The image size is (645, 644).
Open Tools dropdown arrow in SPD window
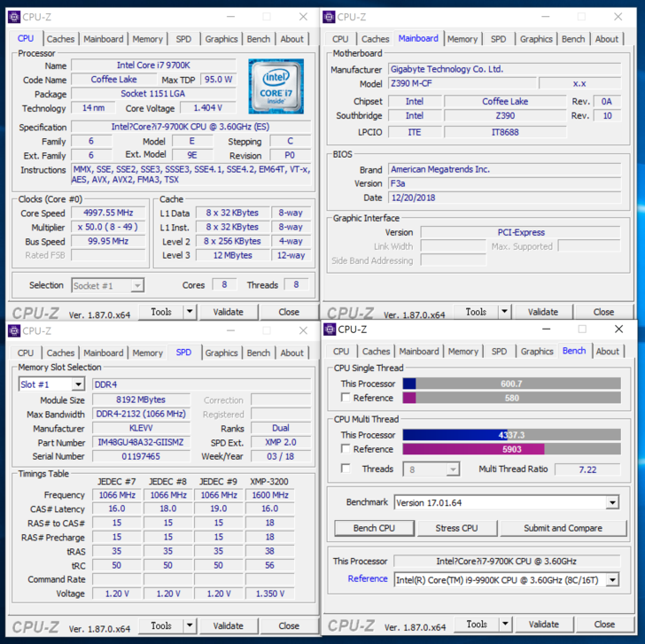pyautogui.click(x=189, y=625)
